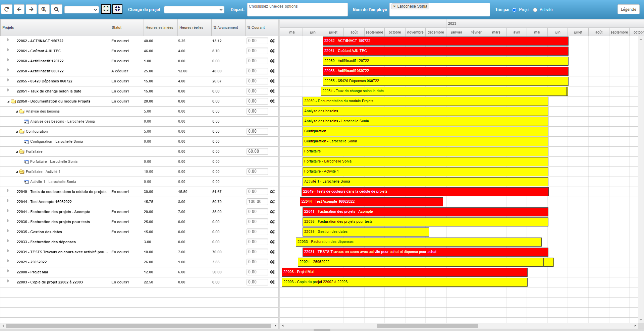This screenshot has height=331, width=644.
Task: Select the Activité sort radio button
Action: click(x=535, y=10)
